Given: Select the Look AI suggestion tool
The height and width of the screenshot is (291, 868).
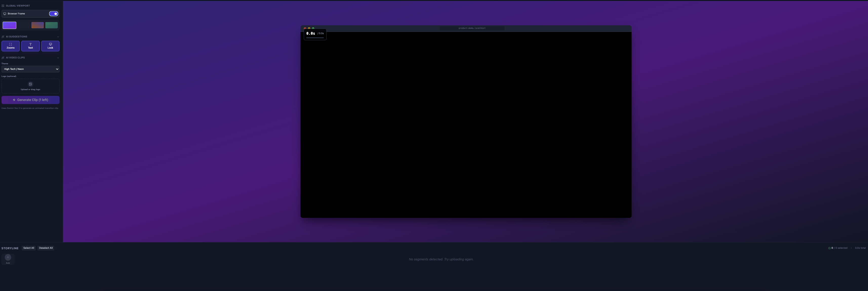Looking at the screenshot, I should point(50,46).
